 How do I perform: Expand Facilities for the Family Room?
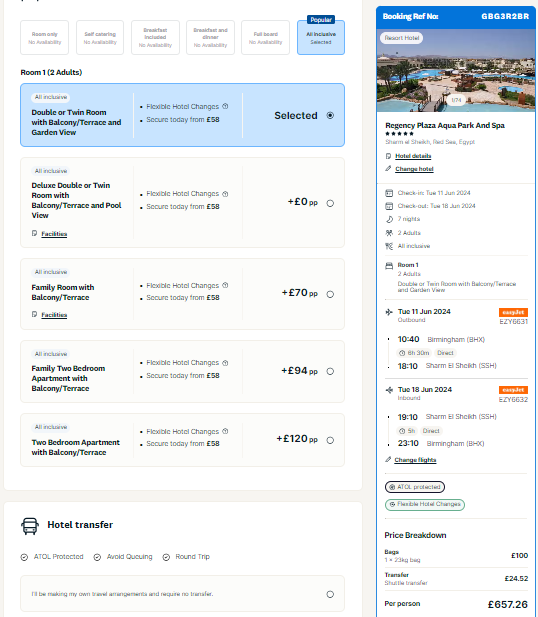pyautogui.click(x=54, y=315)
